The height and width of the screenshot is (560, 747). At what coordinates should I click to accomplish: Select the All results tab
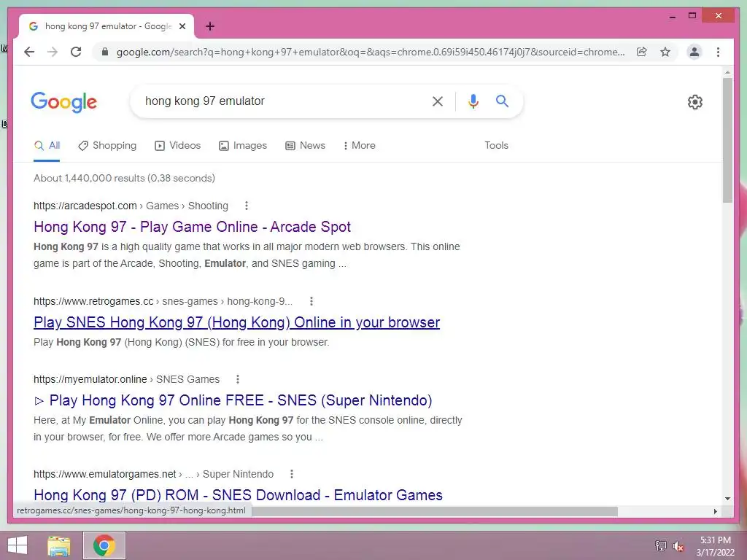coord(47,146)
